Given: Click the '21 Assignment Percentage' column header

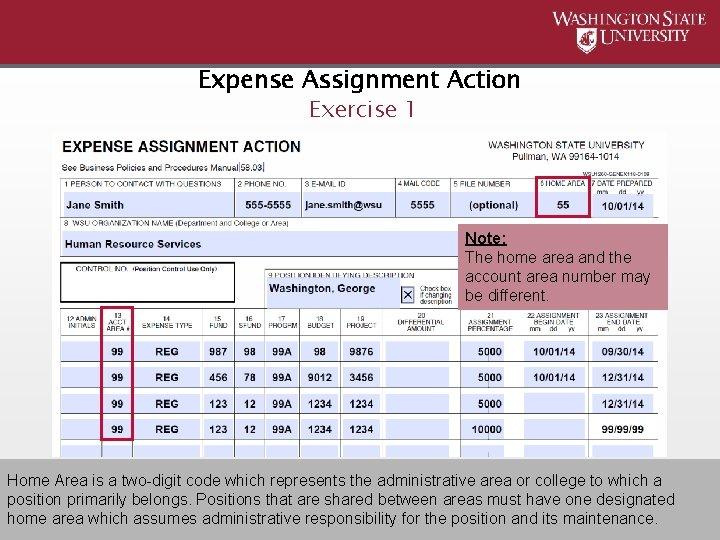Looking at the screenshot, I should pos(489,322).
